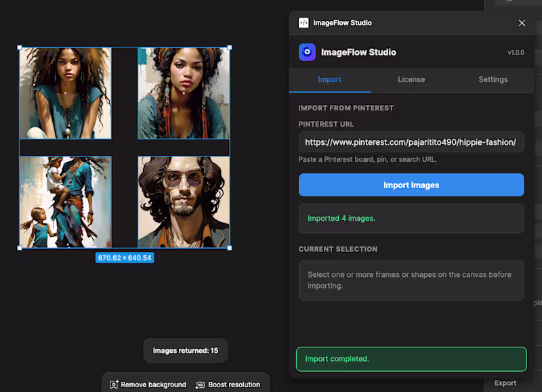This screenshot has width=542, height=392.
Task: Click Remove background label in toolbar
Action: (154, 385)
